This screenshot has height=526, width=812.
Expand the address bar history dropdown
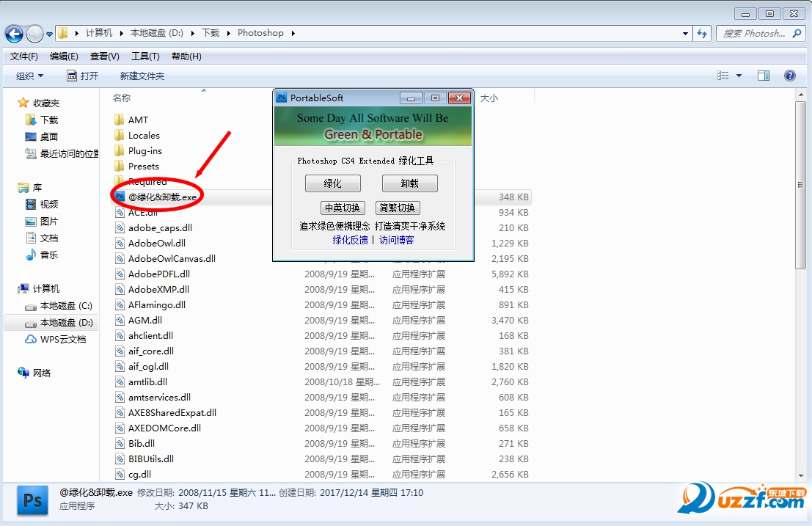click(685, 33)
